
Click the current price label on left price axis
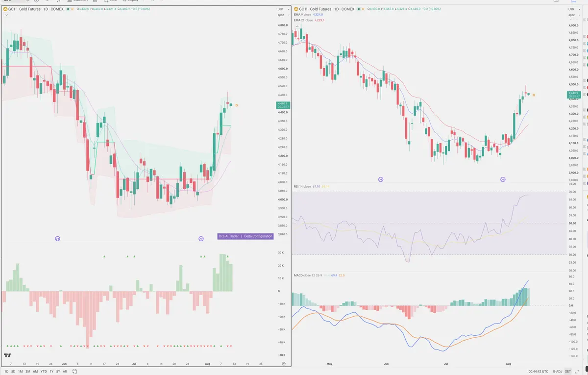[283, 104]
